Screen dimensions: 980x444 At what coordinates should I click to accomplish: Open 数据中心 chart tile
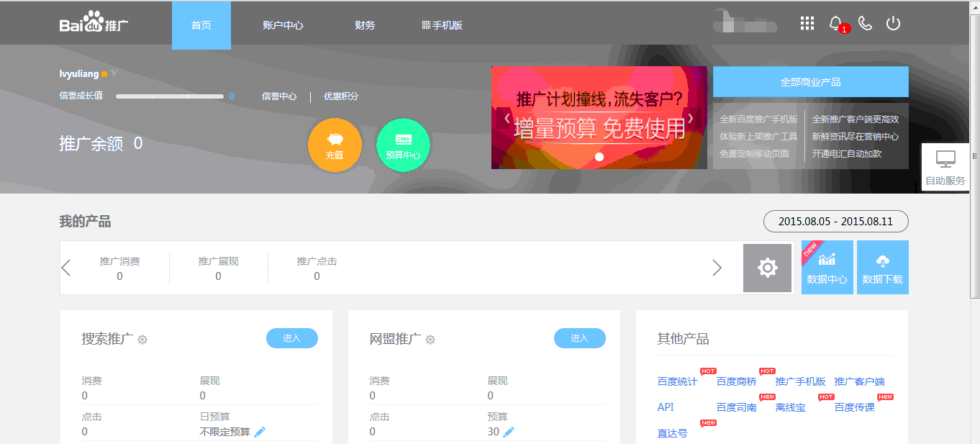tap(827, 268)
